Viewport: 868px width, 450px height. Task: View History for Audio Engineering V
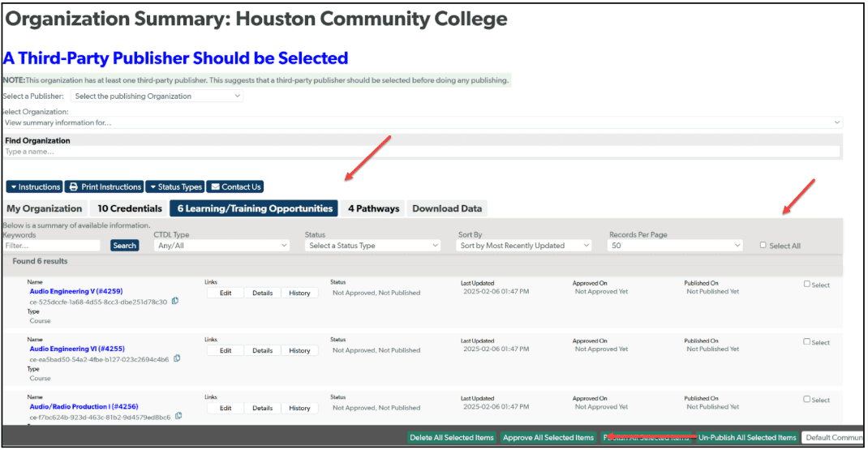299,294
